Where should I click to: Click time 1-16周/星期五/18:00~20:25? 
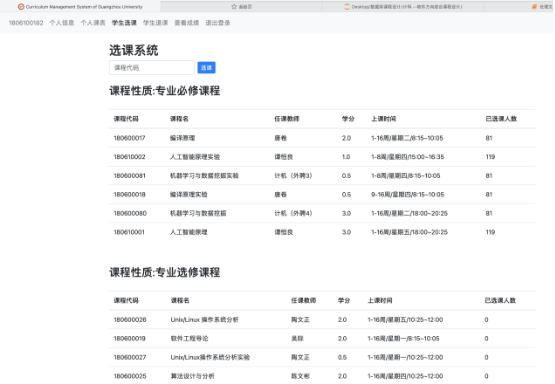click(409, 232)
